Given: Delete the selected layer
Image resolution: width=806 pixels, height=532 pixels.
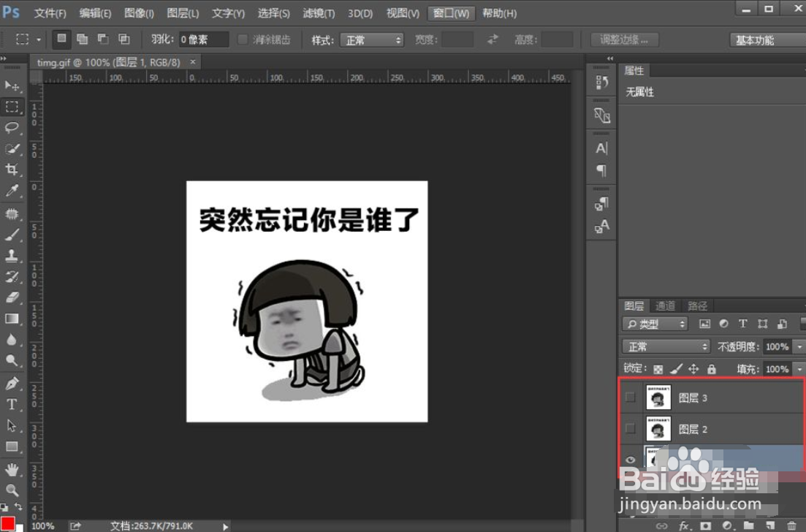Looking at the screenshot, I should (x=791, y=526).
